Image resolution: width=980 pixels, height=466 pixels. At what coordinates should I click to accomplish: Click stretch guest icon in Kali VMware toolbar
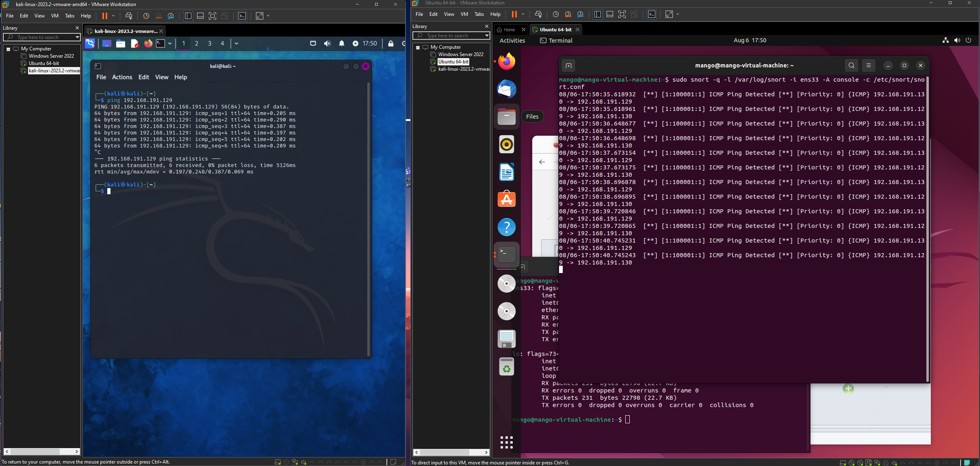coord(260,16)
